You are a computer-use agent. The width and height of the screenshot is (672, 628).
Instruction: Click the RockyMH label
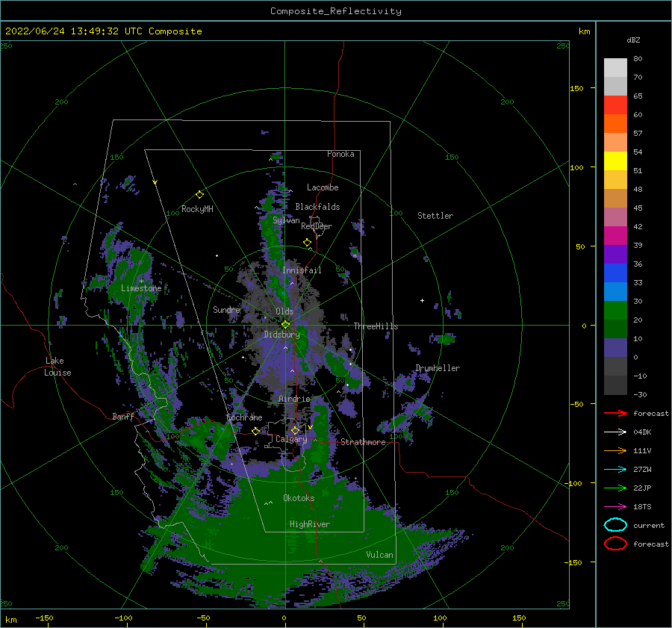197,209
